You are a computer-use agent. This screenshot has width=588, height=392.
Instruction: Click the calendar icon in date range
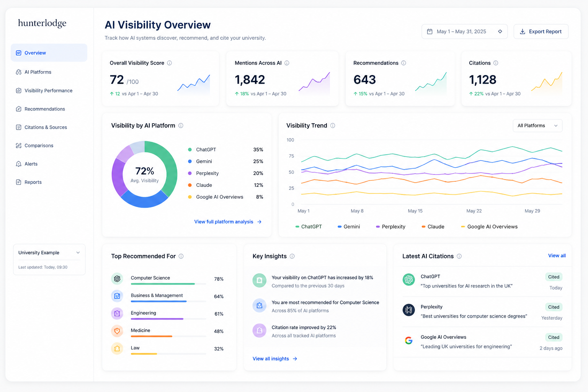(430, 31)
